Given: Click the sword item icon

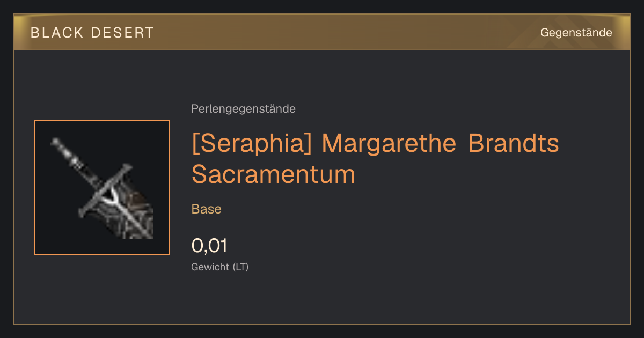Looking at the screenshot, I should pyautogui.click(x=102, y=187).
